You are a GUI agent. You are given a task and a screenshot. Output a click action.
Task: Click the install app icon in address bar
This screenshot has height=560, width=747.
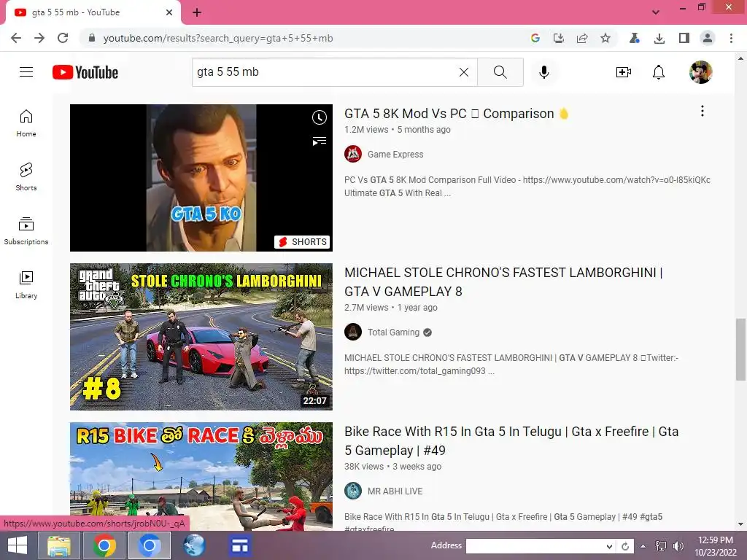point(558,38)
